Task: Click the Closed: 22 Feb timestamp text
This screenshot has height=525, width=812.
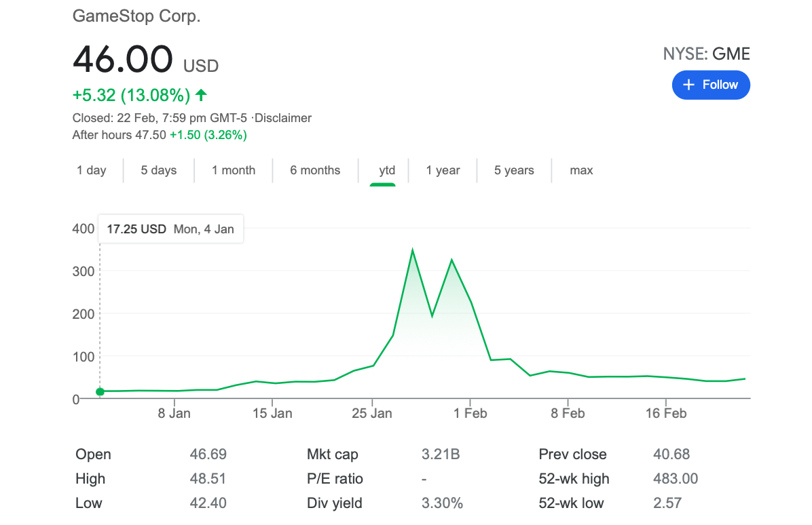Action: tap(160, 118)
